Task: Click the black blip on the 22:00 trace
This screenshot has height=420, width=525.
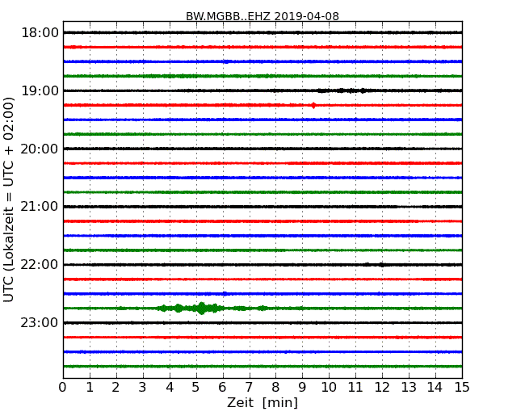Action: (x=381, y=265)
